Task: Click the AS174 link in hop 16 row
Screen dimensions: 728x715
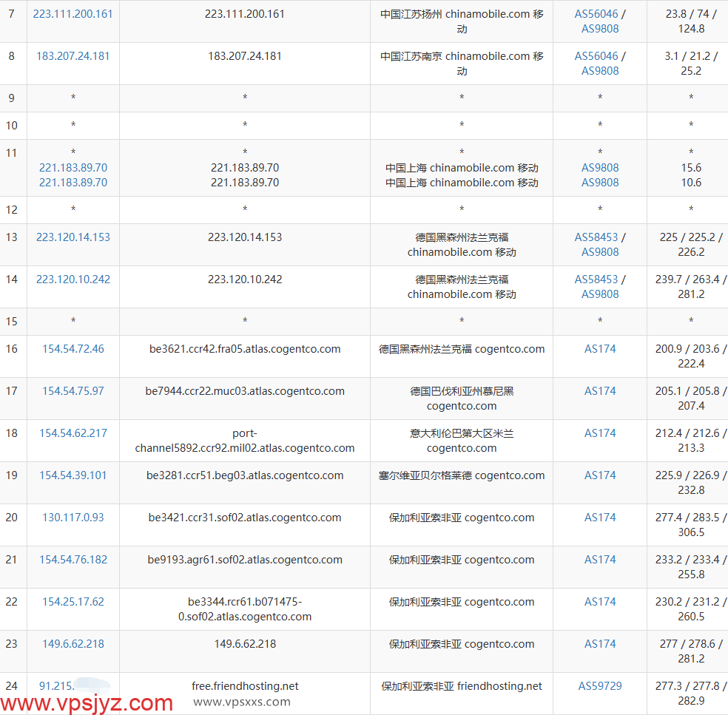Action: point(600,349)
